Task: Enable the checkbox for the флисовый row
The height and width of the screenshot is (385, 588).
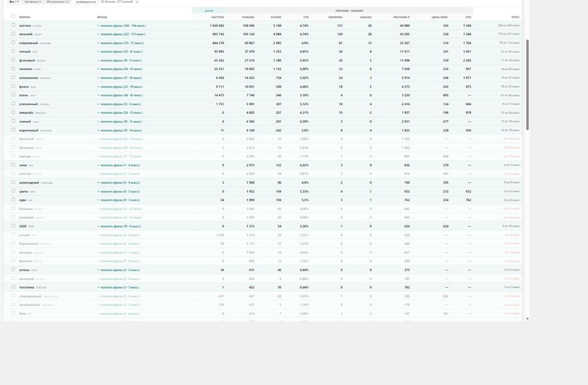Action: coord(13,60)
